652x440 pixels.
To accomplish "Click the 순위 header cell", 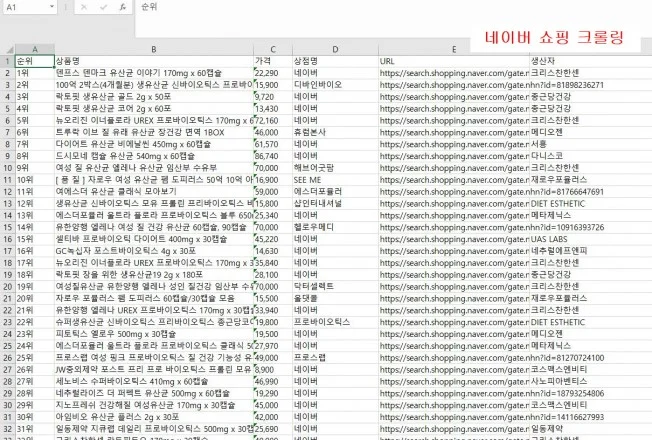I will click(x=35, y=61).
